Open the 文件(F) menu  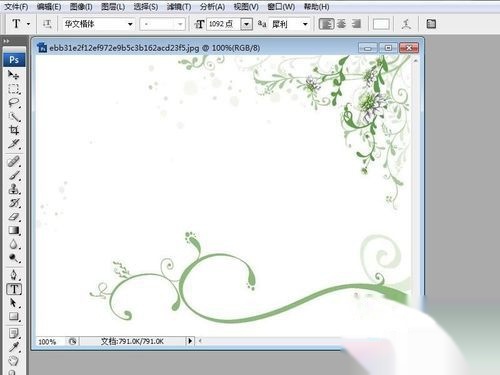16,7
